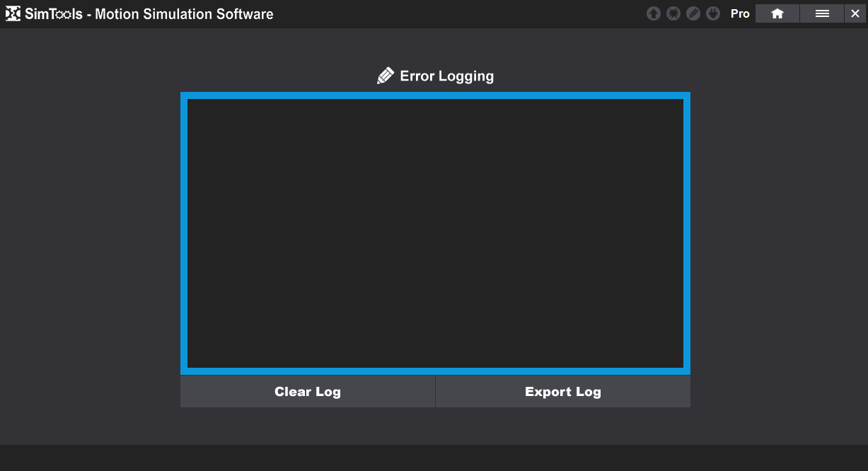This screenshot has height=471, width=868.
Task: Click the word SimTools next to the logo
Action: click(x=54, y=14)
